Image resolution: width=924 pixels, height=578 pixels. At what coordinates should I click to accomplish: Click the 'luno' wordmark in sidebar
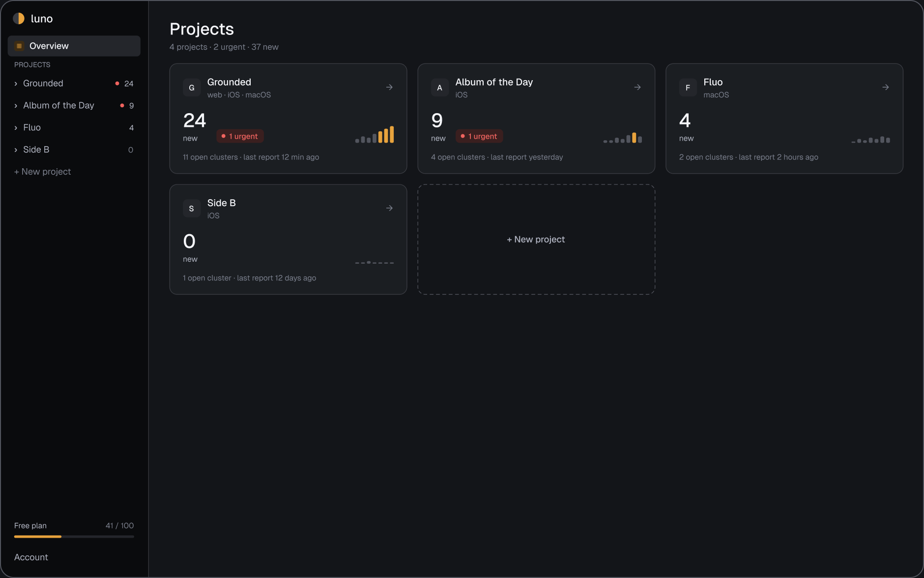[x=42, y=19]
